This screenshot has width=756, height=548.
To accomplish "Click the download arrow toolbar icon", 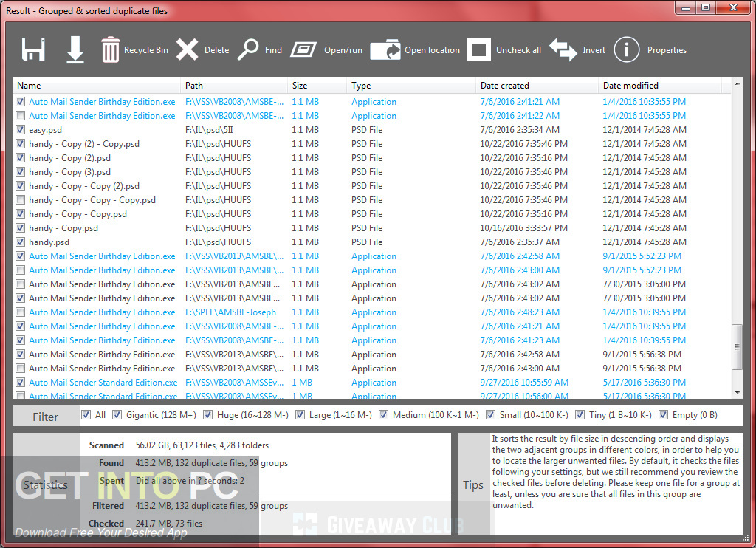I will [75, 49].
